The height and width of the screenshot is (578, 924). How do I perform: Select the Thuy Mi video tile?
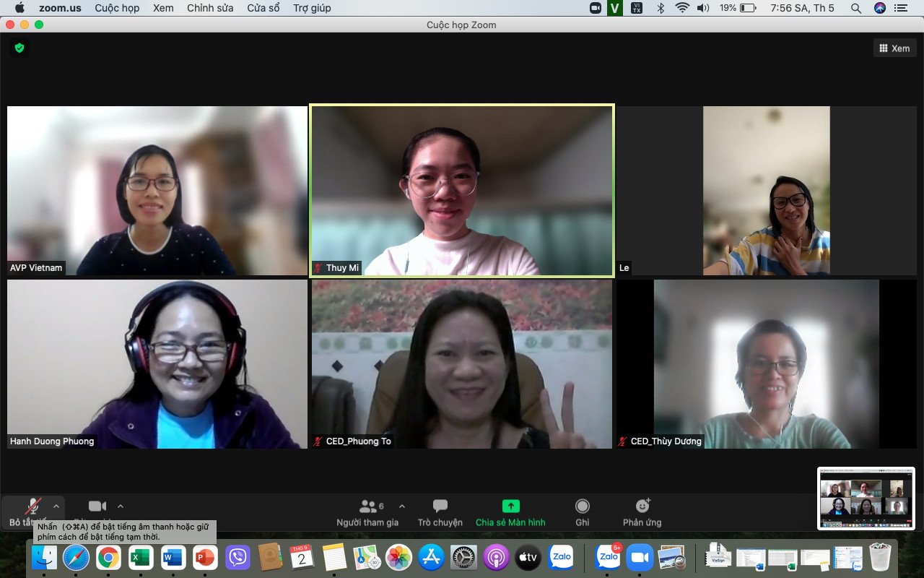pyautogui.click(x=461, y=191)
